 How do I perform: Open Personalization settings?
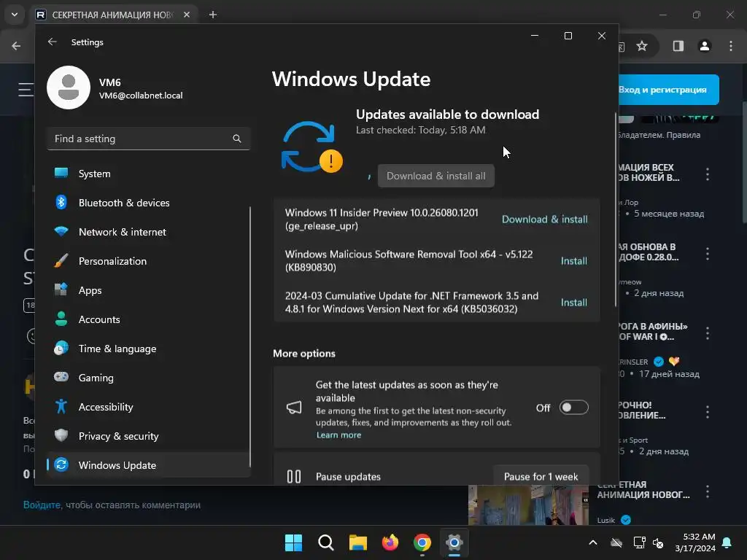[149, 261]
